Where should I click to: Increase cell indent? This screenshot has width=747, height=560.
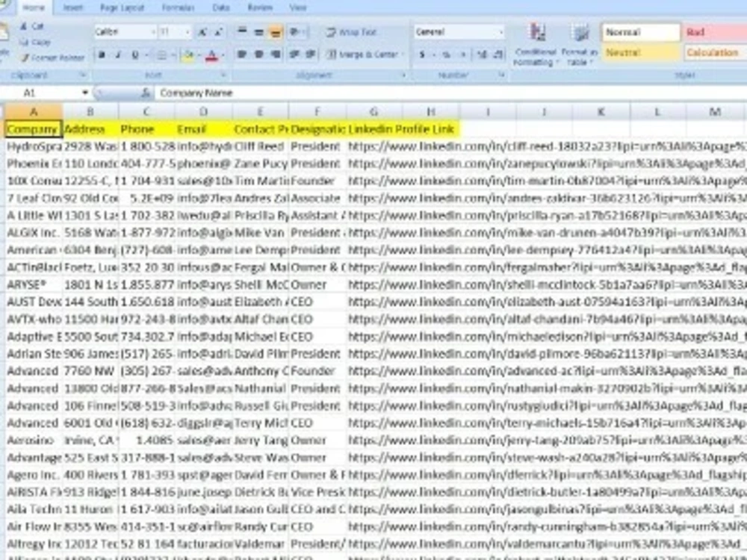point(311,55)
